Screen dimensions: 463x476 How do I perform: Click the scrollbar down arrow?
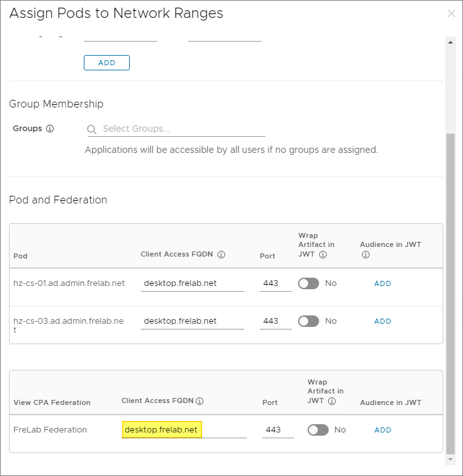(450, 459)
